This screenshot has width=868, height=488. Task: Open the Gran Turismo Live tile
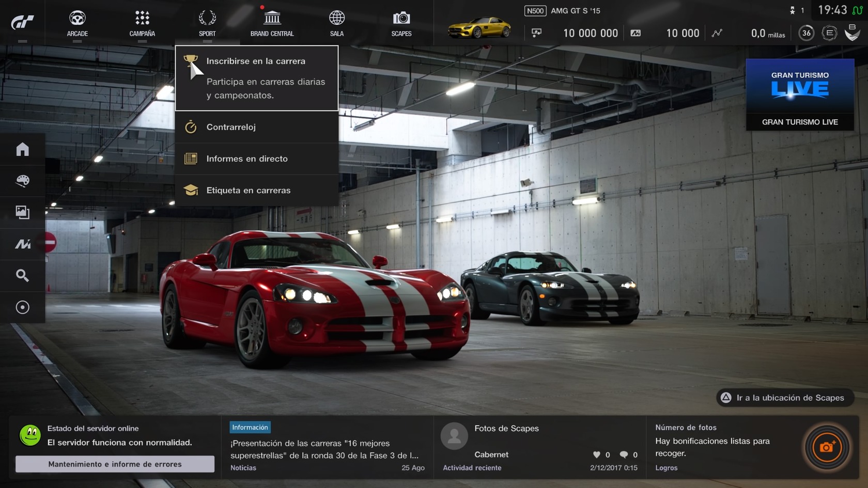(800, 94)
